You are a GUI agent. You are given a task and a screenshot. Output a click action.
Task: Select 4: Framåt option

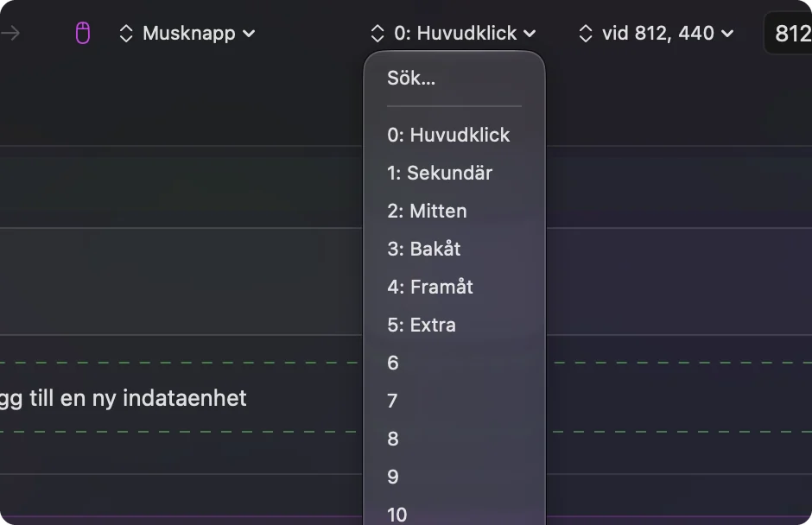(x=454, y=287)
